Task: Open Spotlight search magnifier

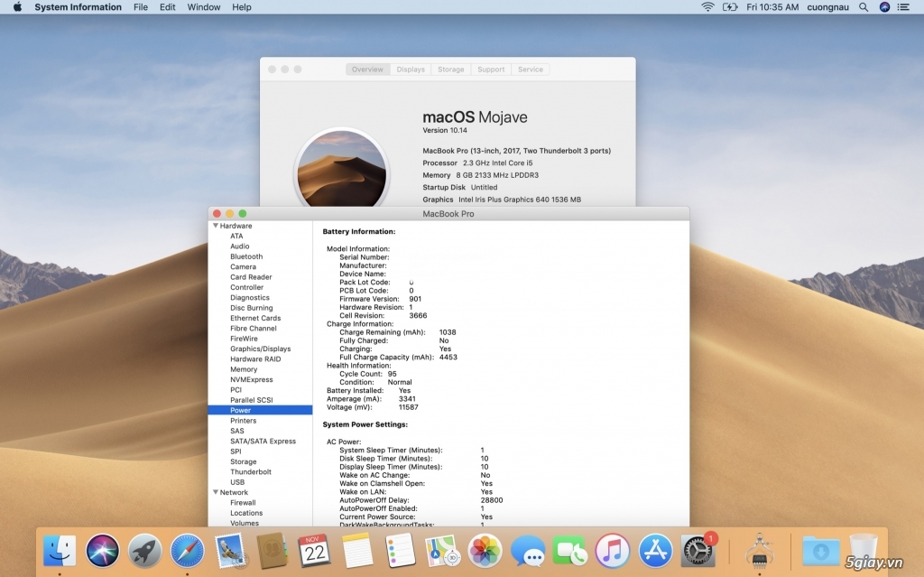Action: 864,7
